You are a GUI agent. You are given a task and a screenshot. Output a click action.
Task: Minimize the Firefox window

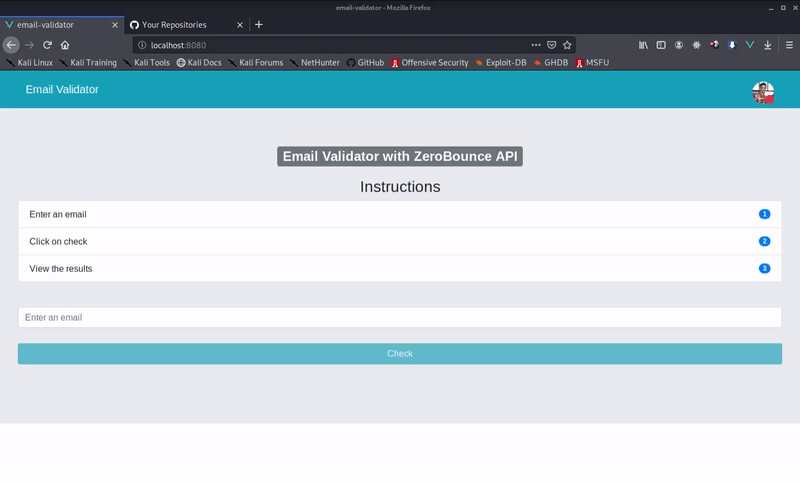[771, 8]
